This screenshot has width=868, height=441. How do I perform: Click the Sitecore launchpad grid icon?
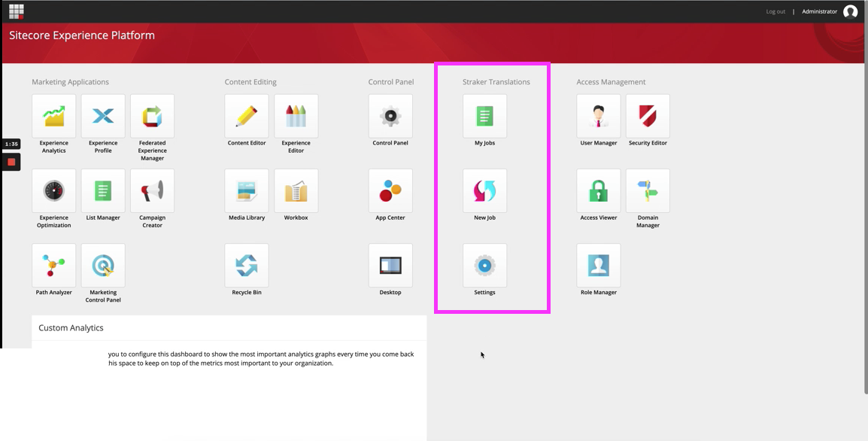17,11
